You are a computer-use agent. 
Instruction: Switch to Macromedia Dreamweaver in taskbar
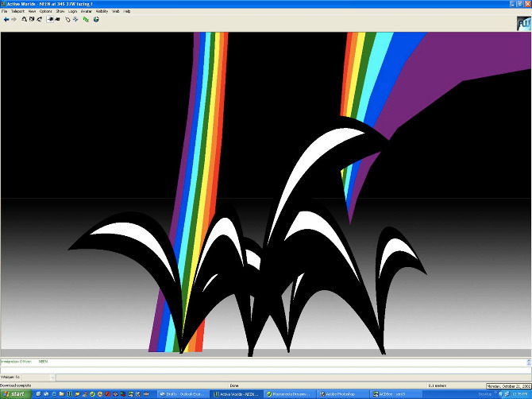(291, 393)
